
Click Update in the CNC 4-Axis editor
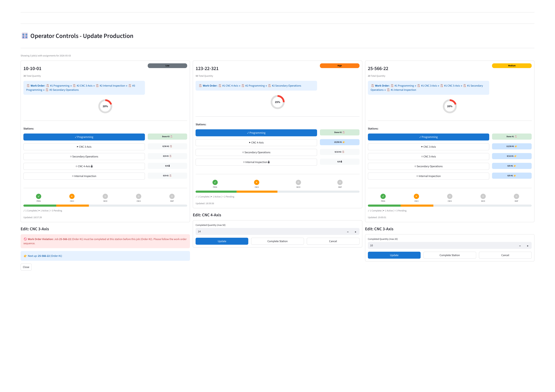[x=222, y=241]
